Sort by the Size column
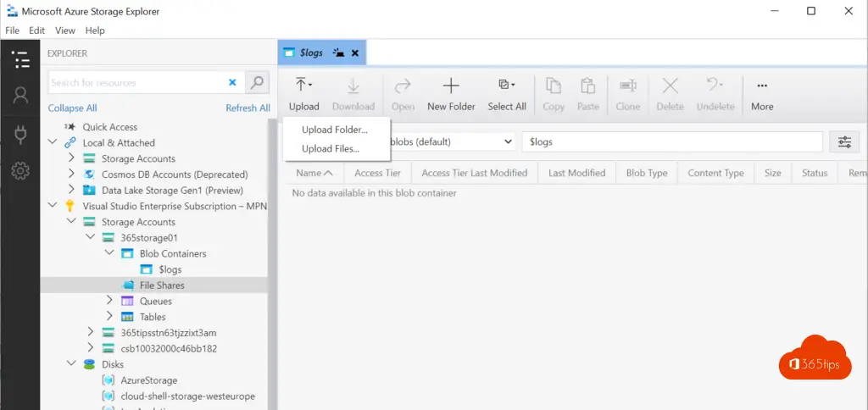This screenshot has height=410, width=868. tap(773, 173)
